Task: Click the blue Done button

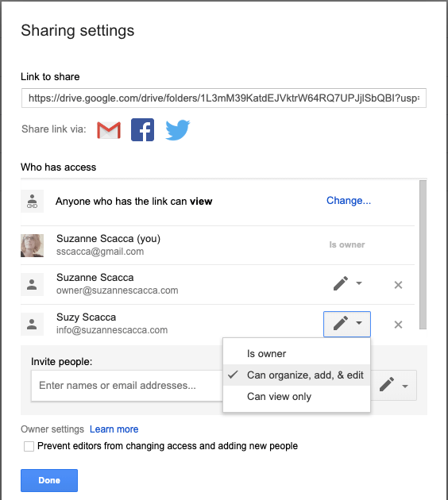Action: [49, 480]
